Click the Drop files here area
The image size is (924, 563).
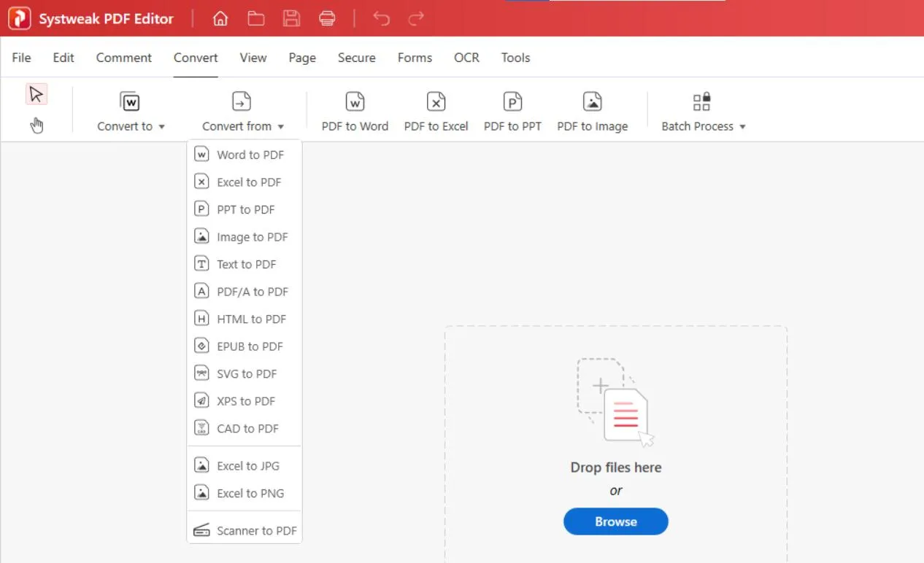point(615,467)
